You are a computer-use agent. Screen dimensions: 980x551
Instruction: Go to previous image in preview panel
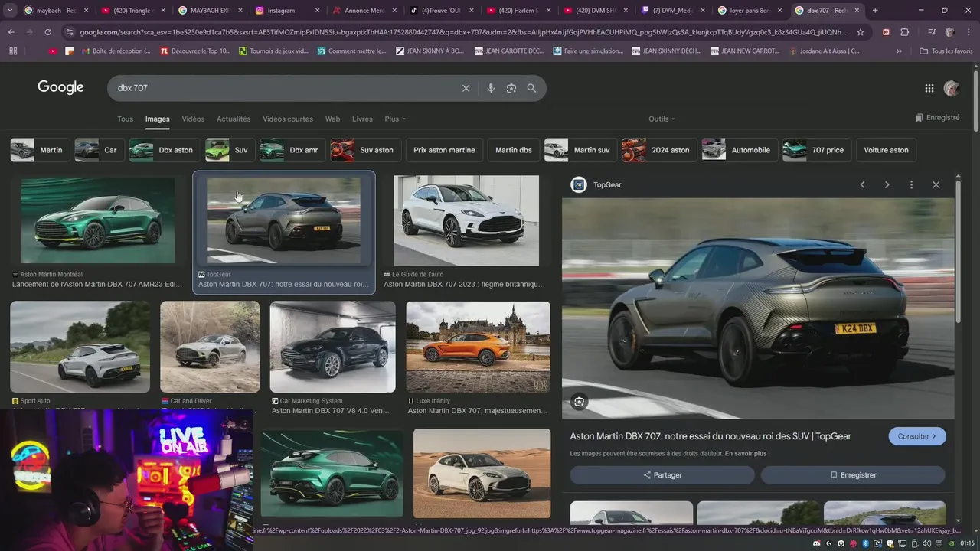pyautogui.click(x=862, y=184)
